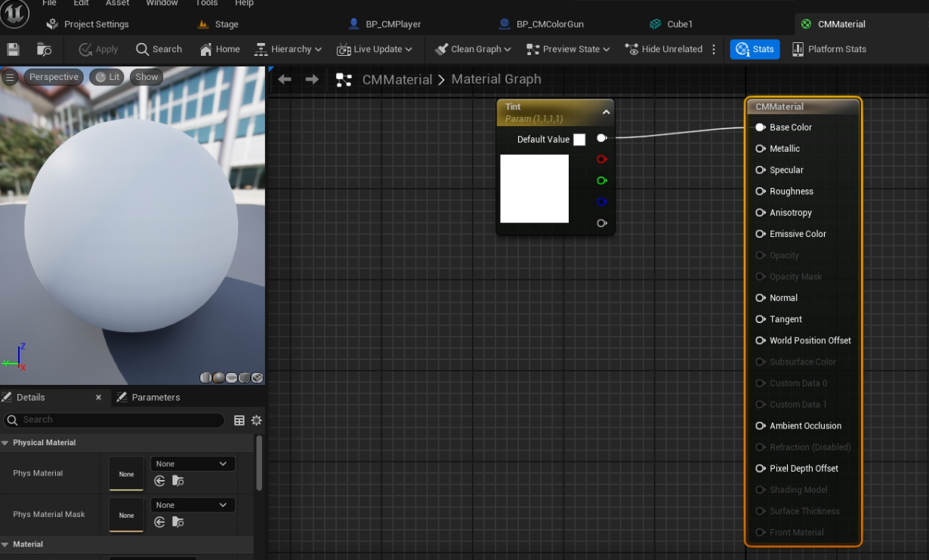Open the Search toolbar tool
Image resolution: width=929 pixels, height=560 pixels.
(158, 48)
